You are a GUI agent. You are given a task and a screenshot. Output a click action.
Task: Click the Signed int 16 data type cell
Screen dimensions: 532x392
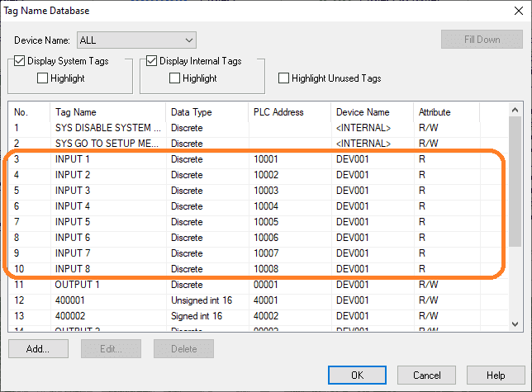(x=197, y=316)
